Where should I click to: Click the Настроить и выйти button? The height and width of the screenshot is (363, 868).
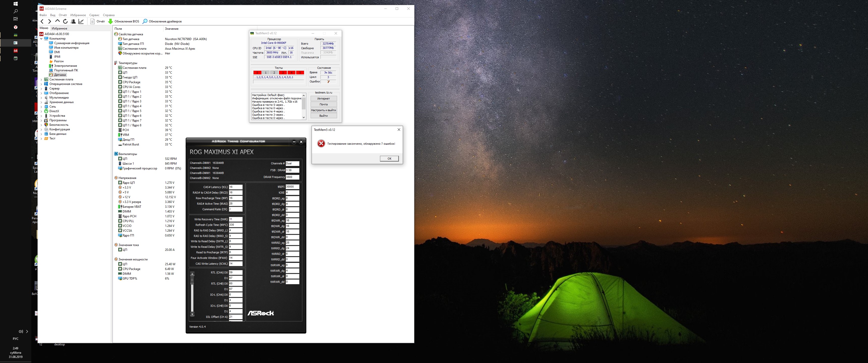click(x=323, y=110)
